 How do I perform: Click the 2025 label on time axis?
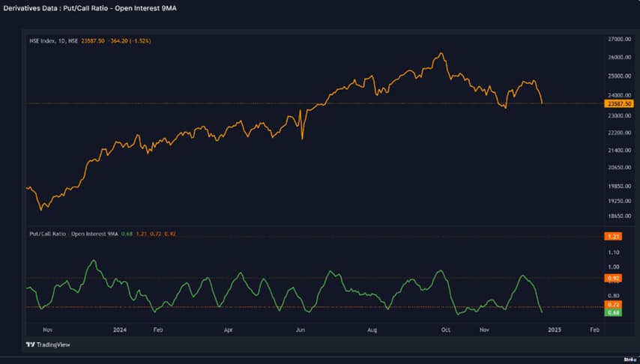[554, 329]
